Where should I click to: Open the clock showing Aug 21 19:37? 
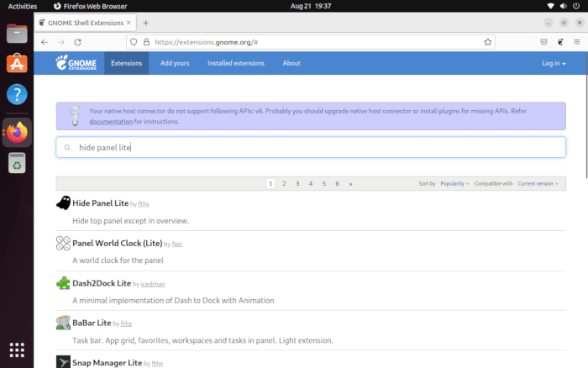(311, 6)
